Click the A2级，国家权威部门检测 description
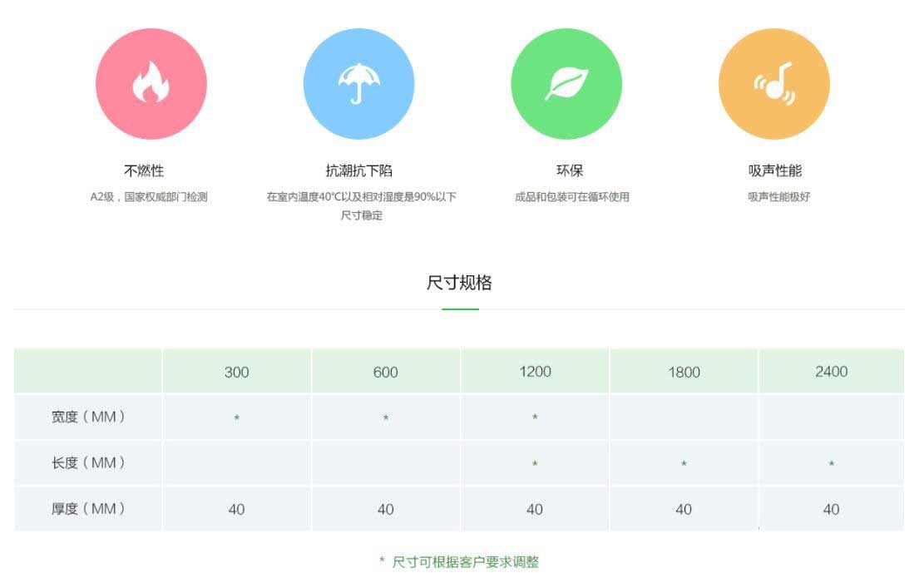Image resolution: width=924 pixels, height=578 pixels. (149, 197)
